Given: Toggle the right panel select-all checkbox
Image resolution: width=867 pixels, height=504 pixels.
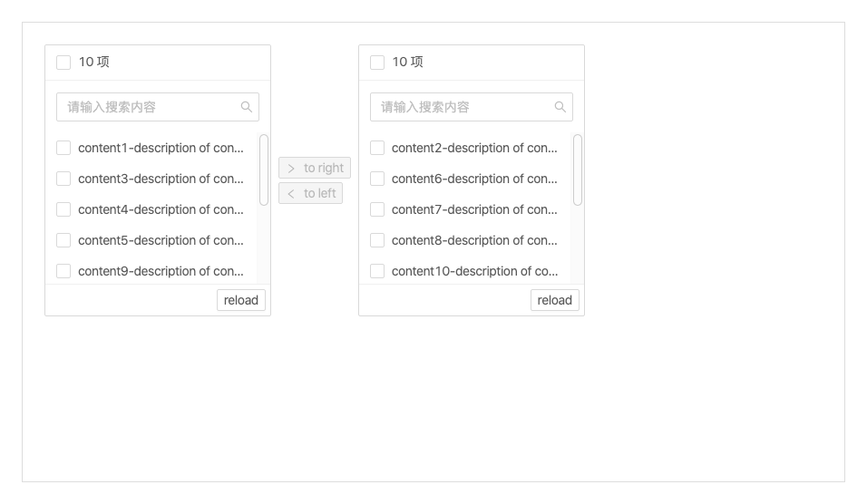Looking at the screenshot, I should 377,63.
